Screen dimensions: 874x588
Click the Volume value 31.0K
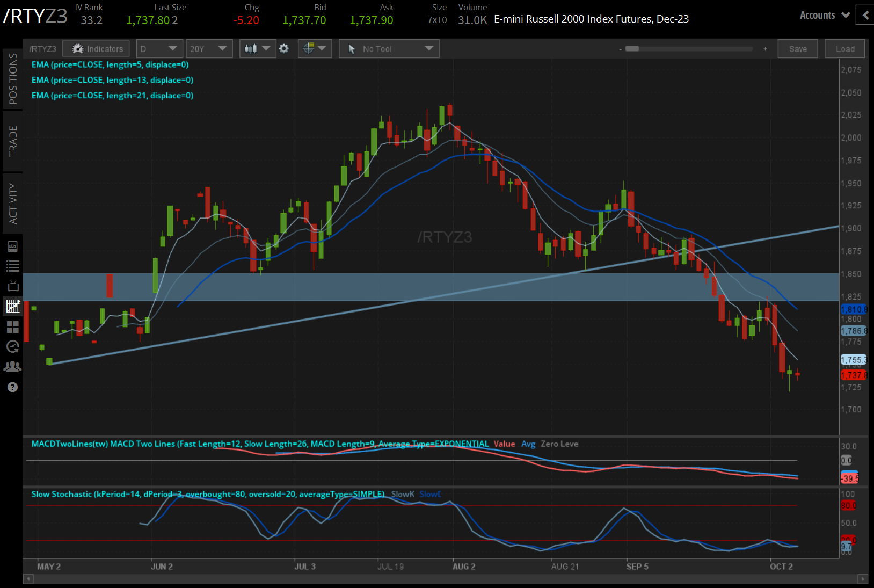point(472,20)
